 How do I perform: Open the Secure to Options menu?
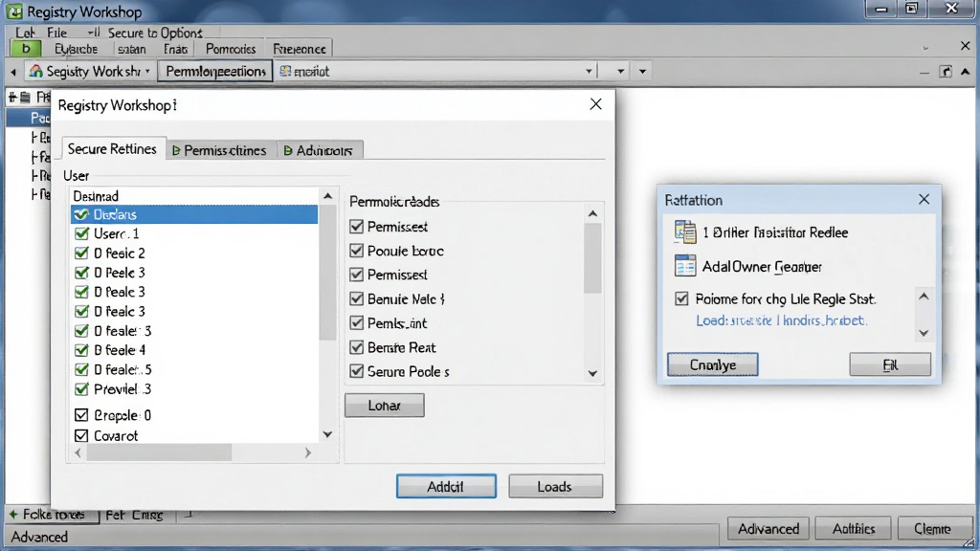[x=155, y=33]
